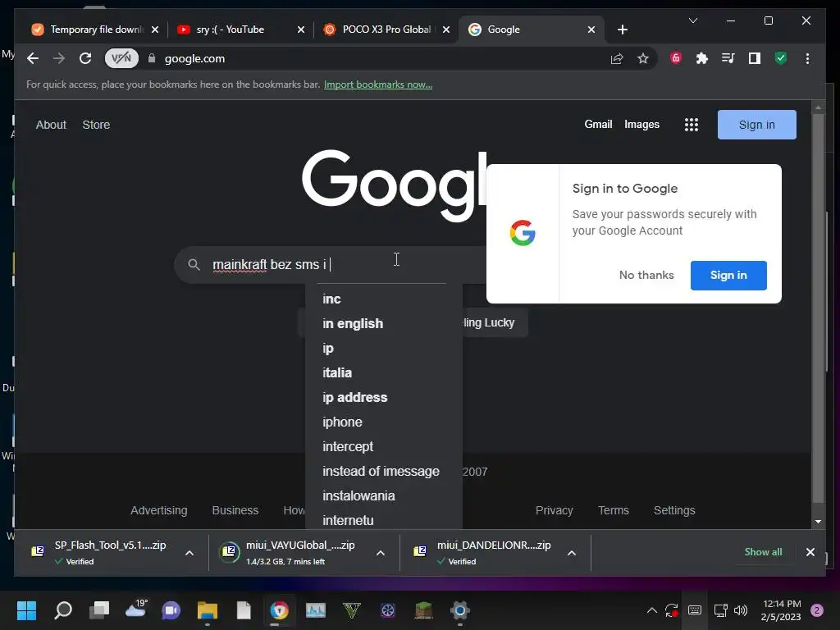This screenshot has height=630, width=840.
Task: Open the Advertising footer link
Action: [x=159, y=510]
